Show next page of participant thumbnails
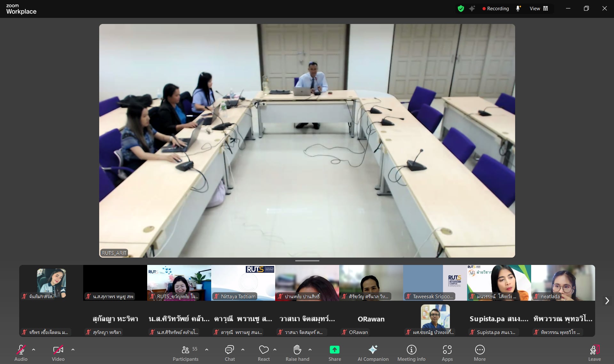Viewport: 614px width, 364px height. click(x=607, y=301)
